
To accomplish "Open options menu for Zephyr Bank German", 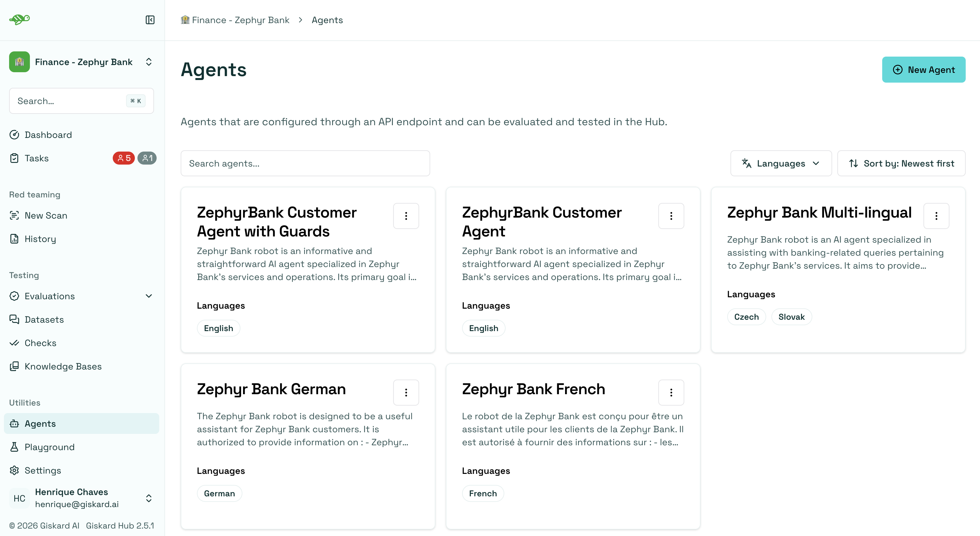I will 406,392.
